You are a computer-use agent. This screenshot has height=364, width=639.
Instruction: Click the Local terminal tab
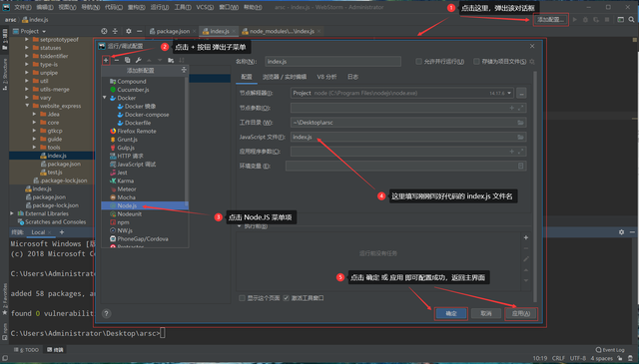[38, 232]
